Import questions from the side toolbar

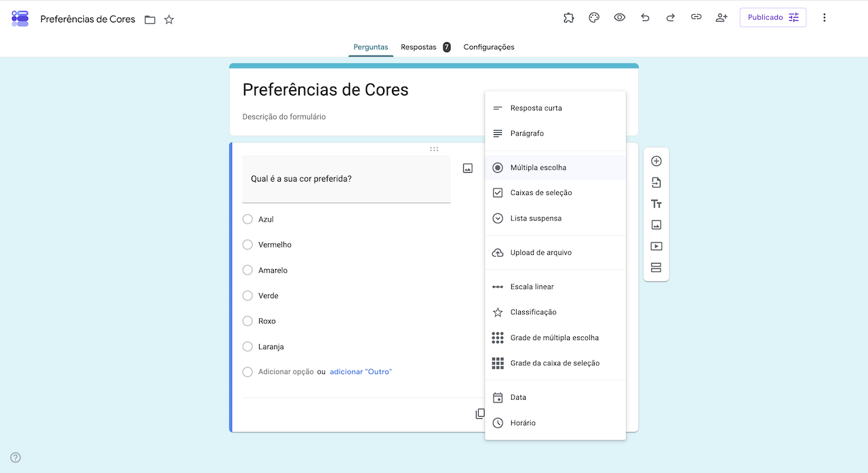coord(656,182)
